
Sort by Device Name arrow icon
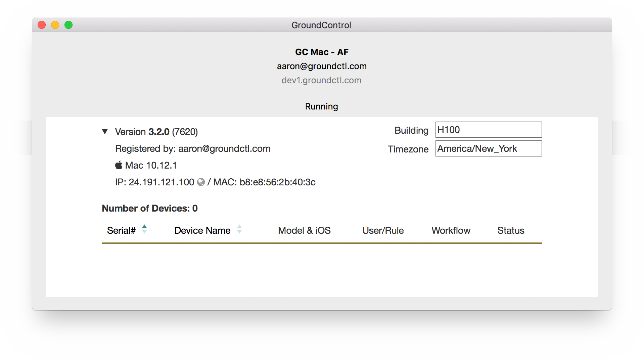239,229
